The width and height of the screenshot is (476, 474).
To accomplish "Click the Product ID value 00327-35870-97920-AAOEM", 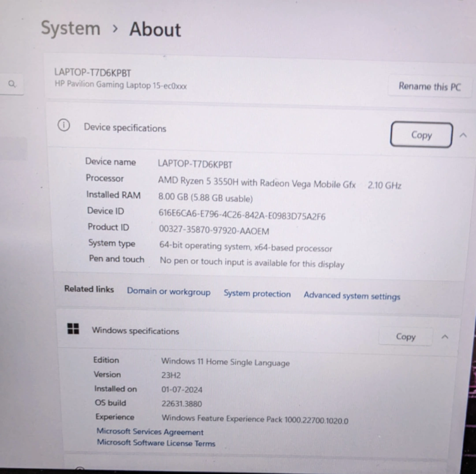I will point(214,231).
